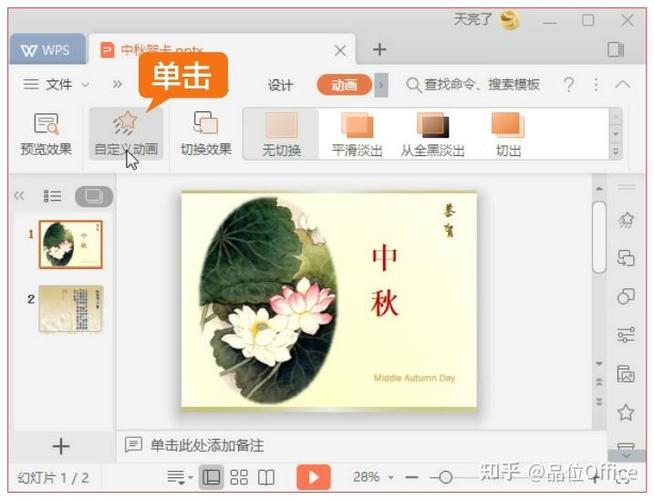
Task: Open sidebar custom animation star icon
Action: pos(626,220)
